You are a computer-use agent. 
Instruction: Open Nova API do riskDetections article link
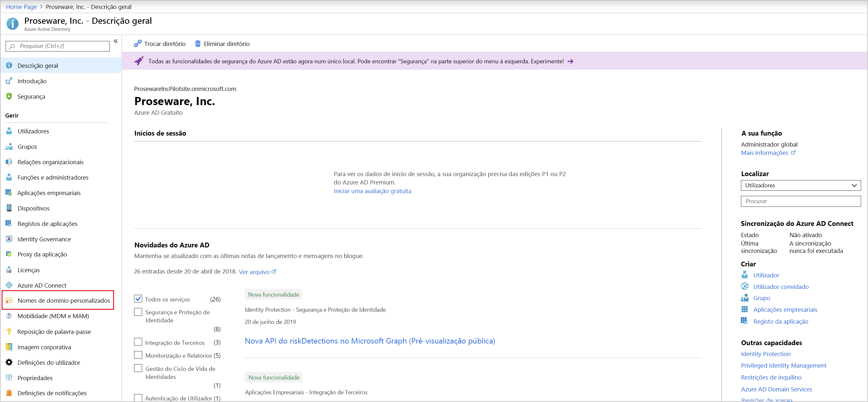click(370, 341)
